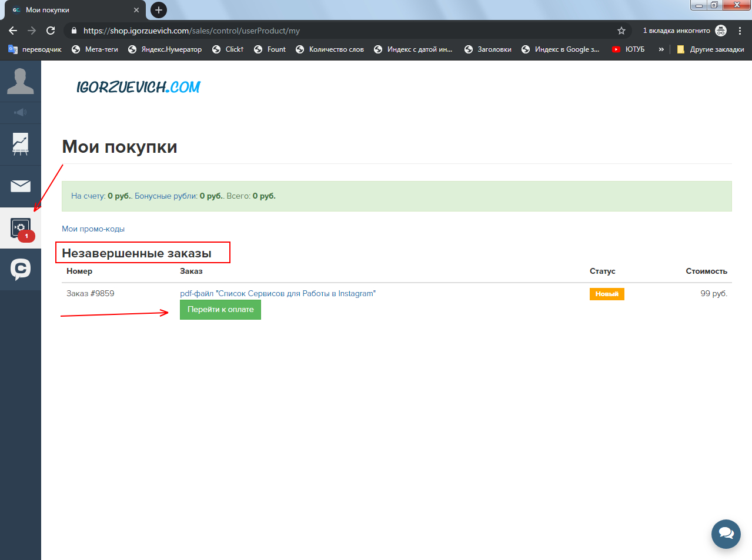Image resolution: width=752 pixels, height=560 pixels.
Task: Open the chat bubble C sidebar icon
Action: [21, 269]
